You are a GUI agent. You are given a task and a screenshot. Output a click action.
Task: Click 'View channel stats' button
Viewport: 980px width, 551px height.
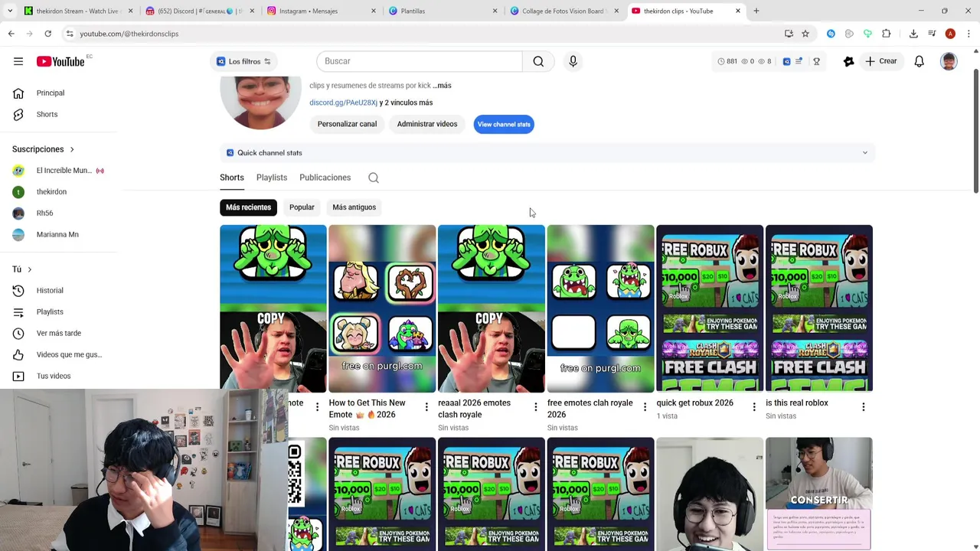click(x=504, y=124)
